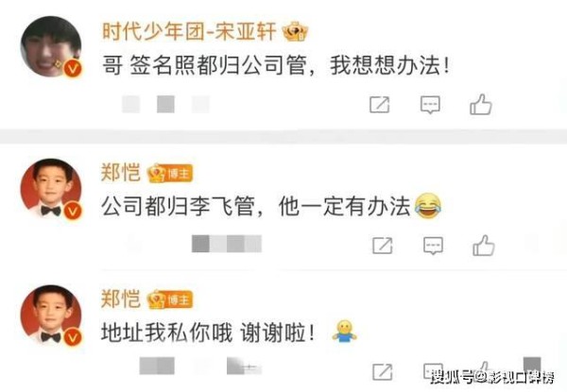
Task: Open 郑恺 avatar on 地址我私你哦 comment
Action: click(51, 315)
